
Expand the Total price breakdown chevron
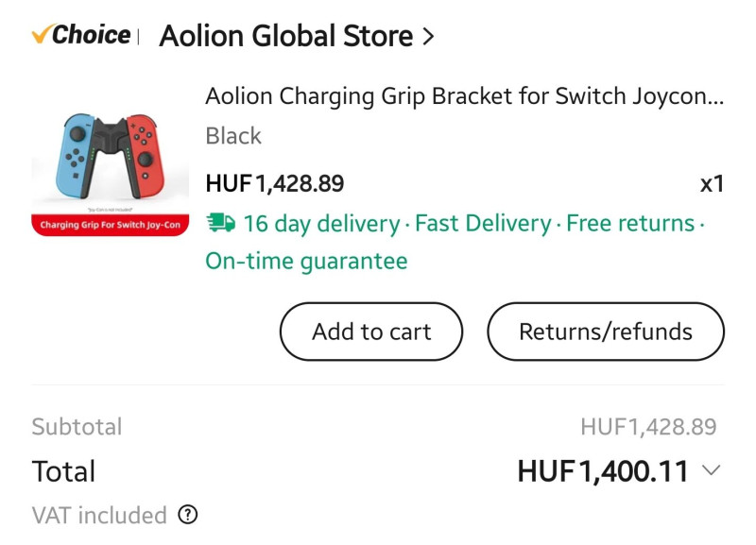(x=712, y=470)
